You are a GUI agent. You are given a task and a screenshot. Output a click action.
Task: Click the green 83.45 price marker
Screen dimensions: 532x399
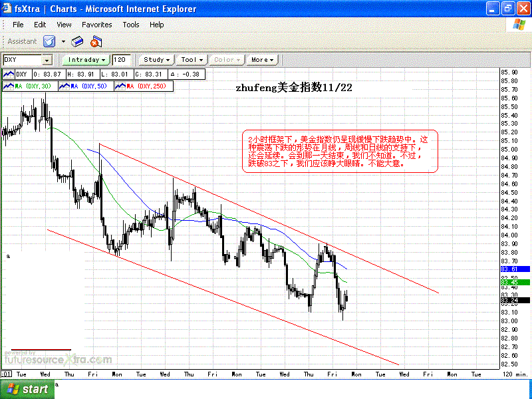515,282
